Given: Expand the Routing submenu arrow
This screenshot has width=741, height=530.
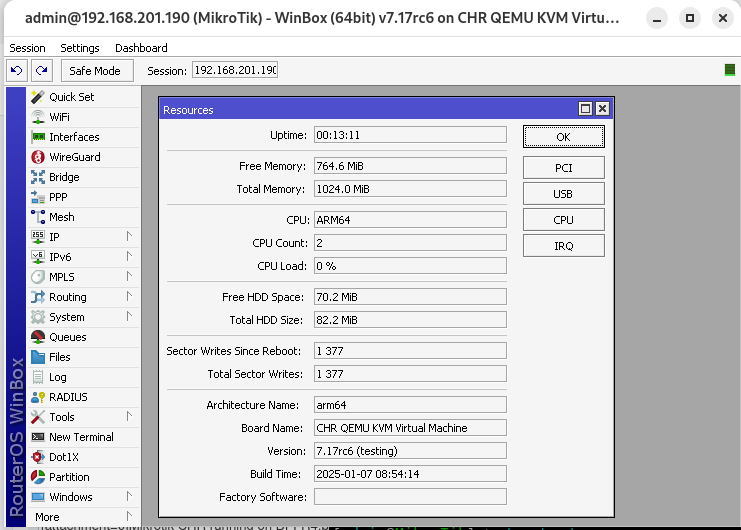Looking at the screenshot, I should [129, 296].
